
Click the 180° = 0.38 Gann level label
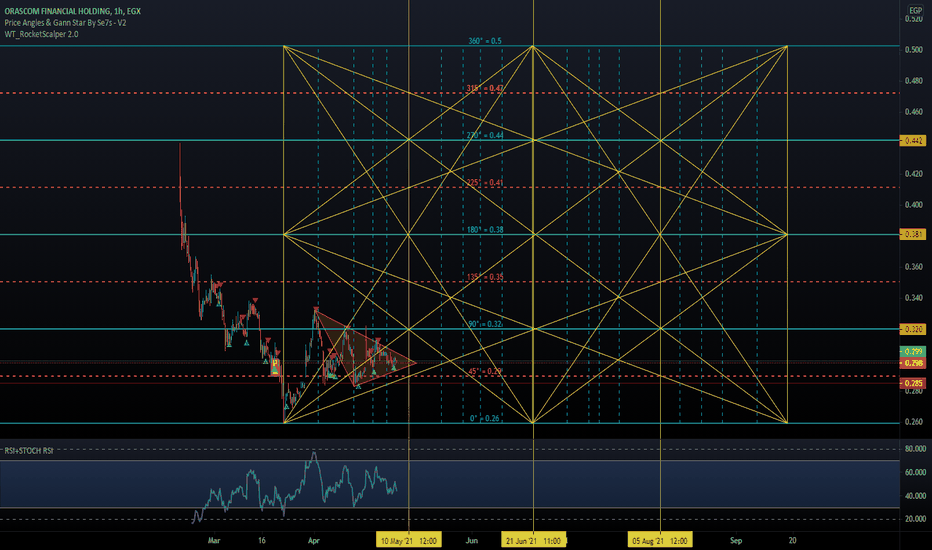point(484,230)
